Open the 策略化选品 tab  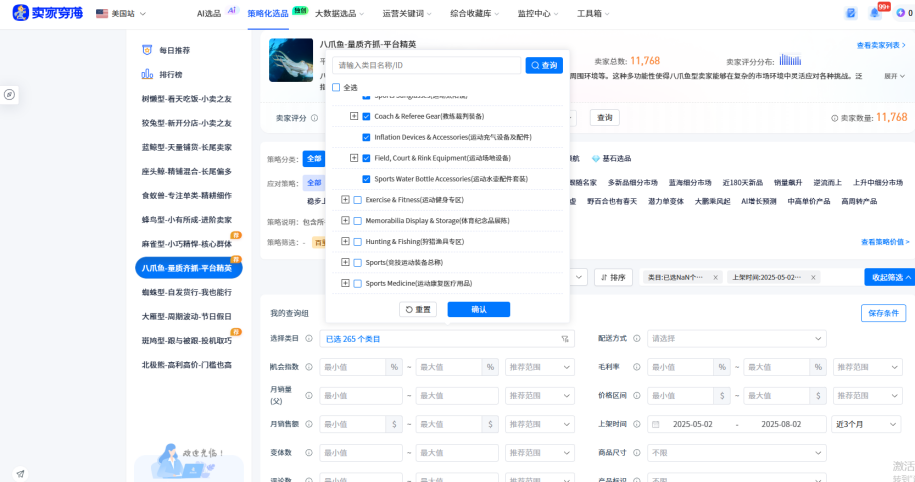[268, 13]
